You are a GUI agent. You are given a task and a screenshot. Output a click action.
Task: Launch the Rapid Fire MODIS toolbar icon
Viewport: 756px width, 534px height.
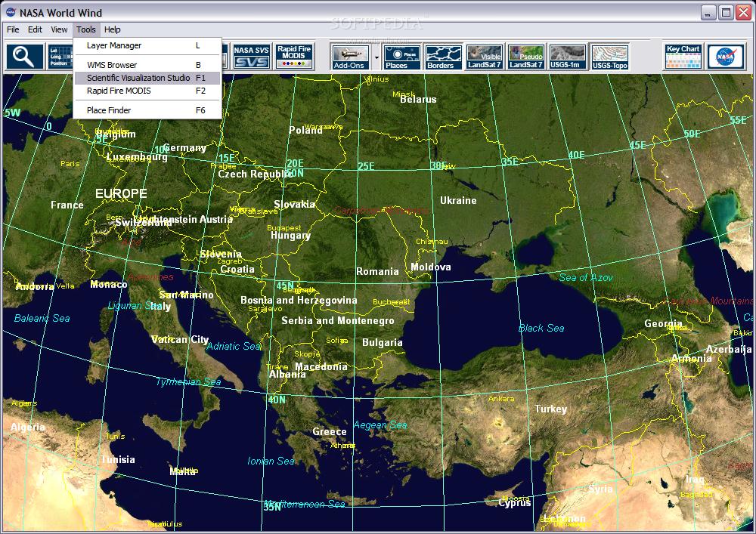[294, 57]
